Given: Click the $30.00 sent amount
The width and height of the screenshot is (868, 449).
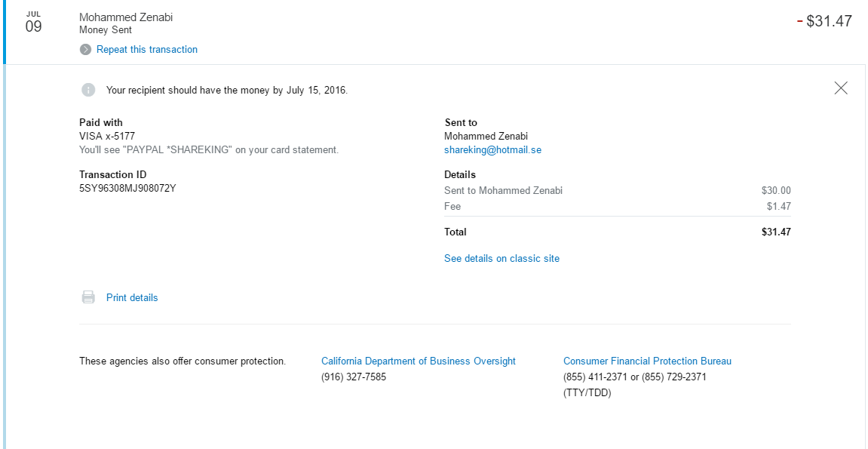Looking at the screenshot, I should pyautogui.click(x=776, y=191).
